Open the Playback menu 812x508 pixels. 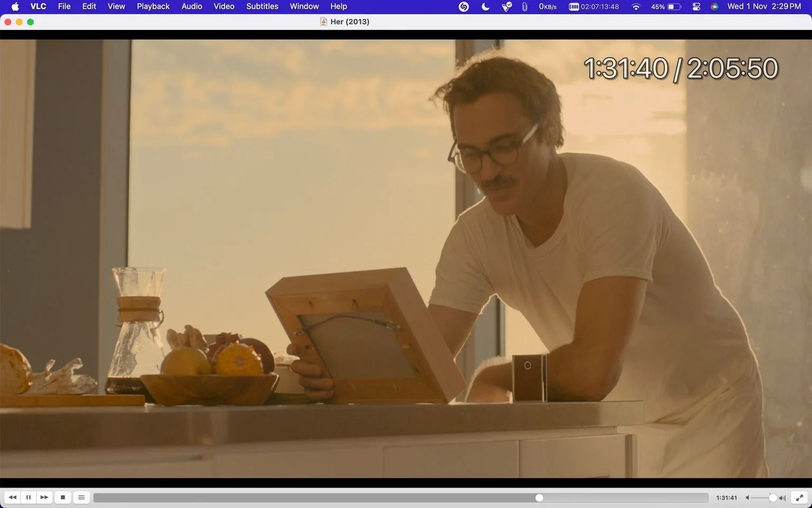153,6
